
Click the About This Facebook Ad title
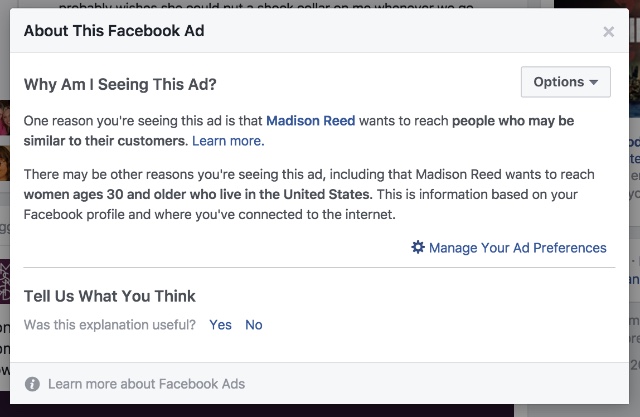(x=114, y=31)
